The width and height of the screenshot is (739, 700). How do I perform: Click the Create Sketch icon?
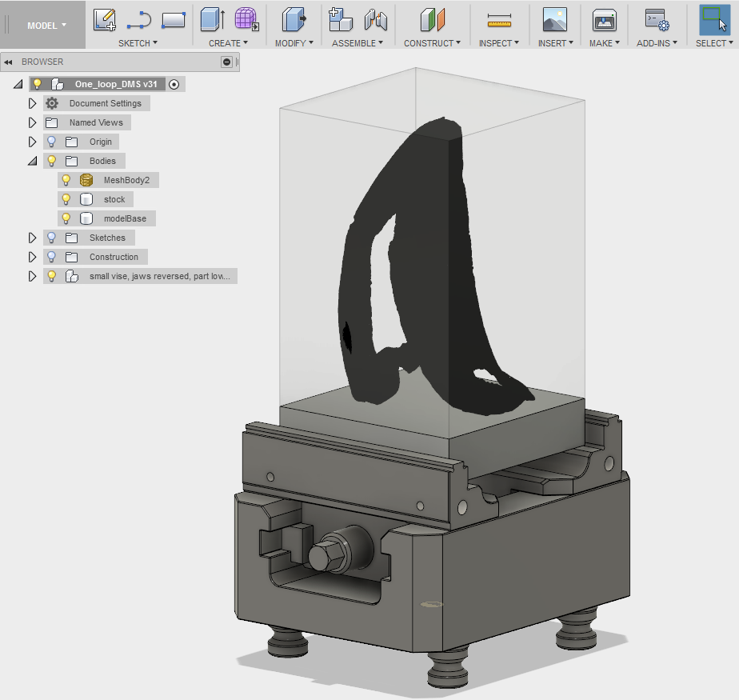point(104,20)
